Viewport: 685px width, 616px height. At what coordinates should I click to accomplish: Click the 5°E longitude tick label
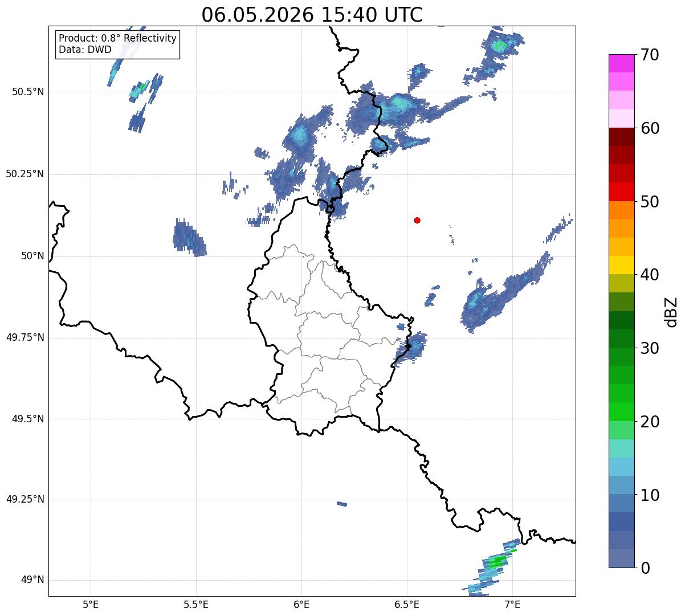[x=91, y=604]
